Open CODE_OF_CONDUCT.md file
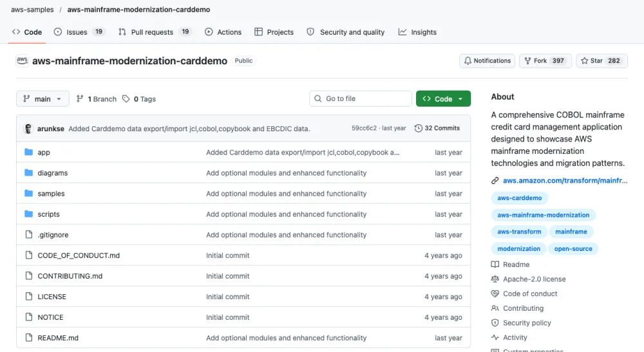Image resolution: width=644 pixels, height=352 pixels. pos(79,255)
